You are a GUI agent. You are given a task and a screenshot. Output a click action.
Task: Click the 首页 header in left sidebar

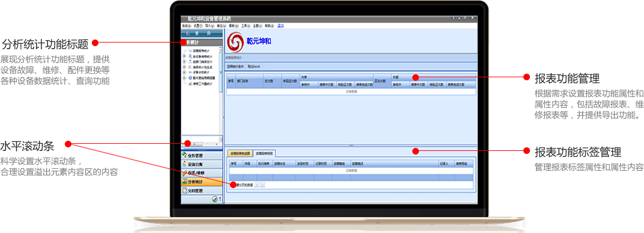(202, 33)
